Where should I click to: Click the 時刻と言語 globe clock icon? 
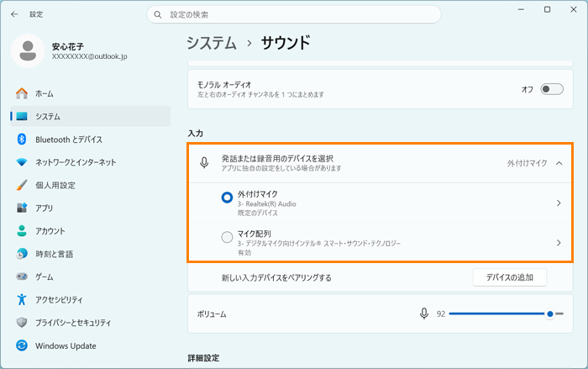[22, 254]
